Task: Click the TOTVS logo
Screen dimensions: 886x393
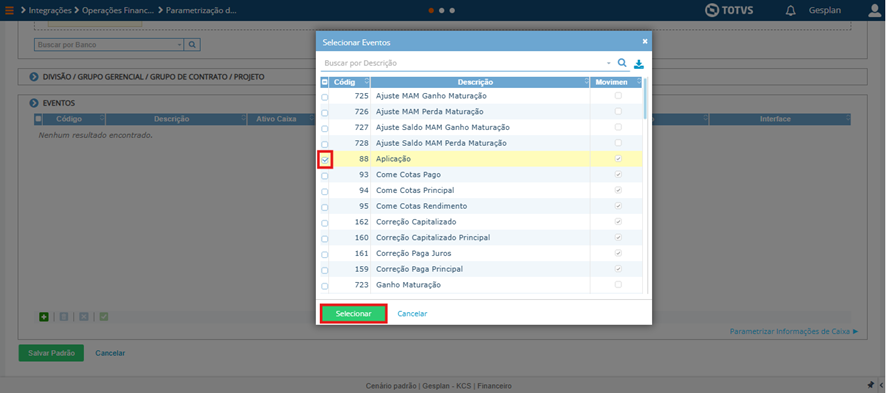Action: point(729,10)
